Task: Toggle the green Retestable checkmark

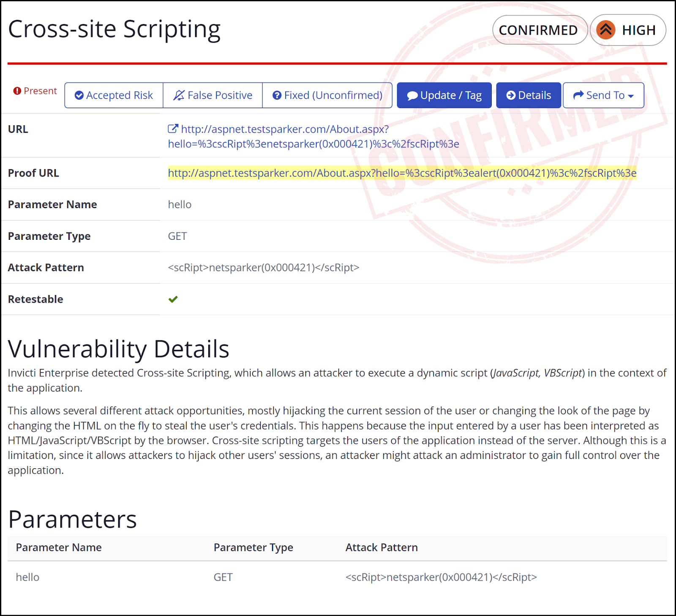Action: (173, 299)
